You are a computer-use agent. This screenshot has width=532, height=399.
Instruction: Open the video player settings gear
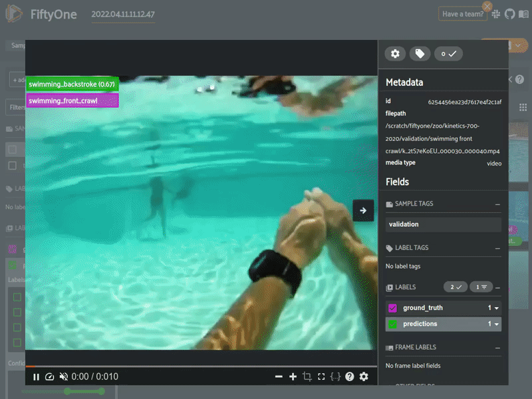(x=364, y=376)
